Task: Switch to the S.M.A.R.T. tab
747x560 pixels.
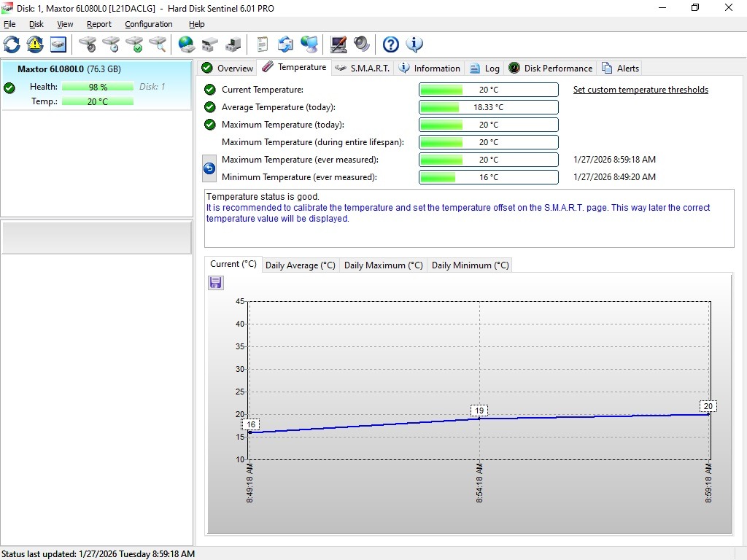Action: click(x=362, y=69)
